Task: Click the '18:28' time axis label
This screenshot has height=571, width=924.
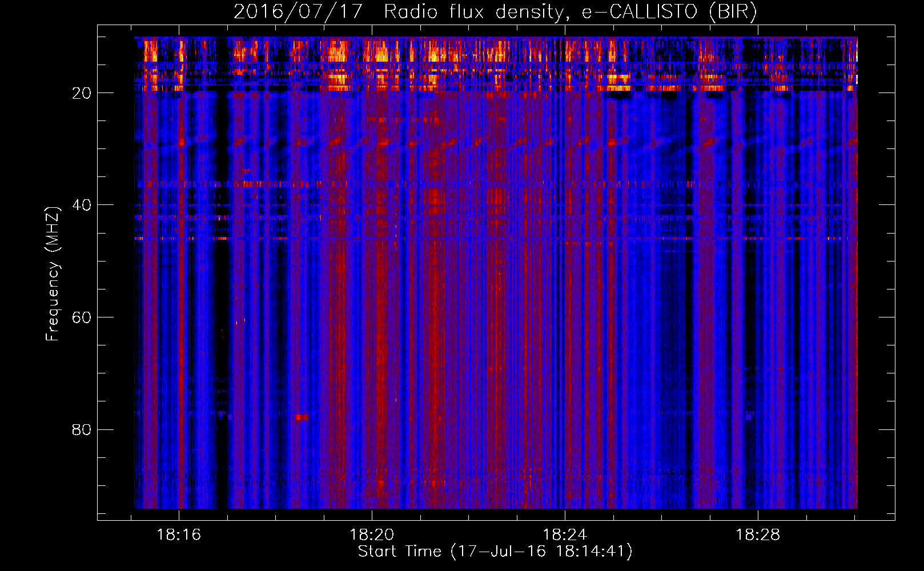Action: tap(758, 535)
